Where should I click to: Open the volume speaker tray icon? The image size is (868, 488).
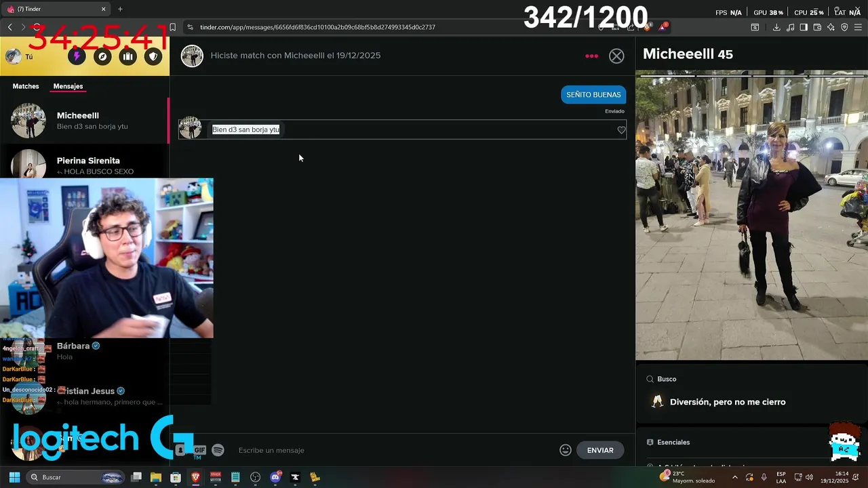[809, 477]
